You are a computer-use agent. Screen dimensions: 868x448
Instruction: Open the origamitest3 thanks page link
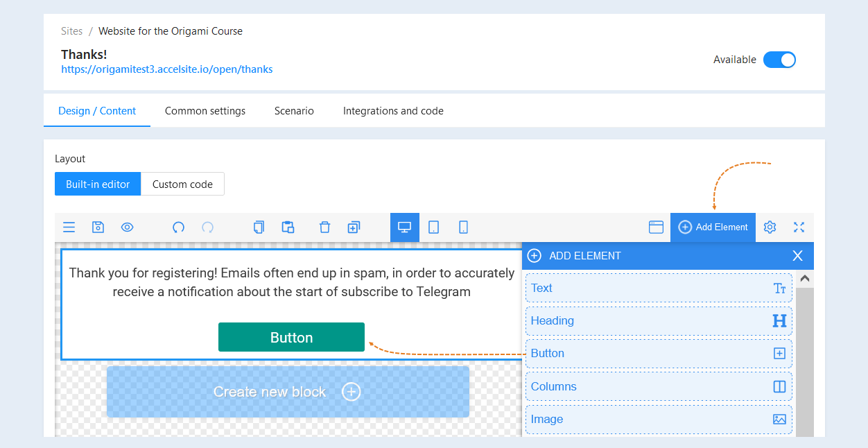pyautogui.click(x=166, y=69)
